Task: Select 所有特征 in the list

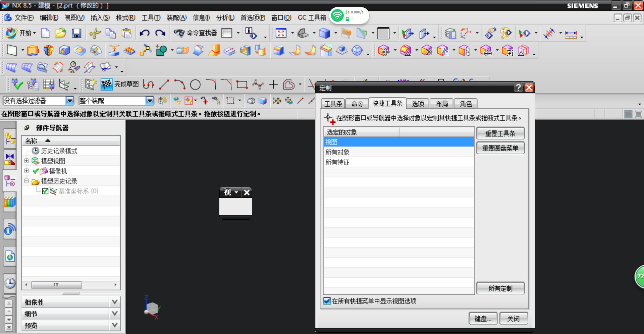Action: [x=398, y=162]
